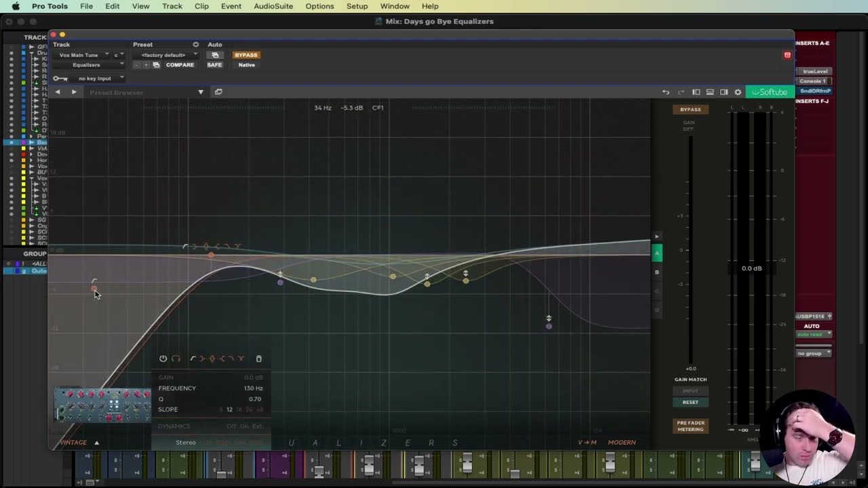Open the Window menu
Image resolution: width=868 pixels, height=488 pixels.
click(x=395, y=6)
